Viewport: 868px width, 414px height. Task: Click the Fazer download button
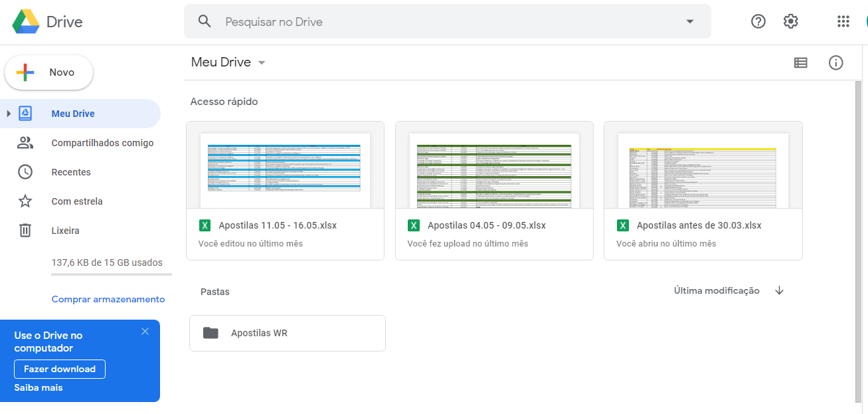click(x=60, y=369)
